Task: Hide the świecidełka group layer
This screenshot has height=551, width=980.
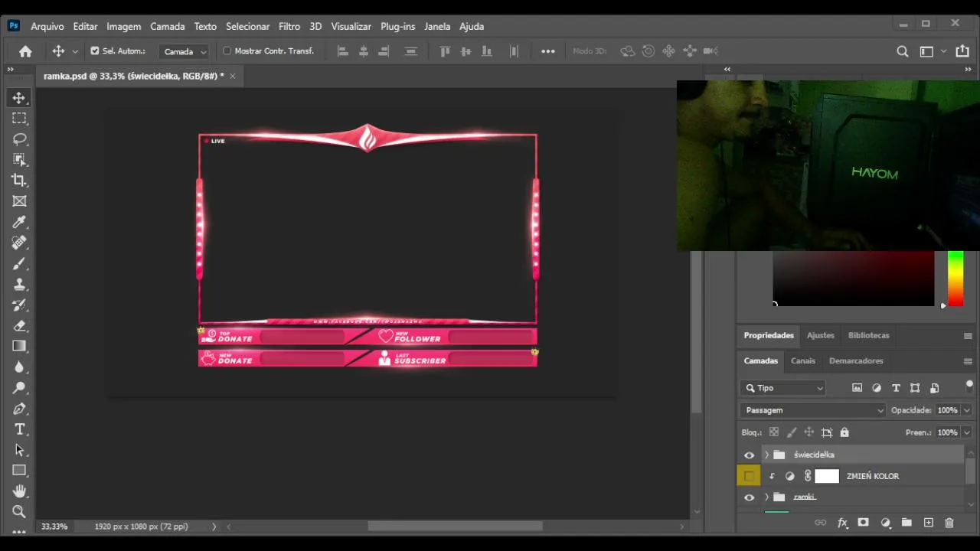Action: tap(749, 455)
